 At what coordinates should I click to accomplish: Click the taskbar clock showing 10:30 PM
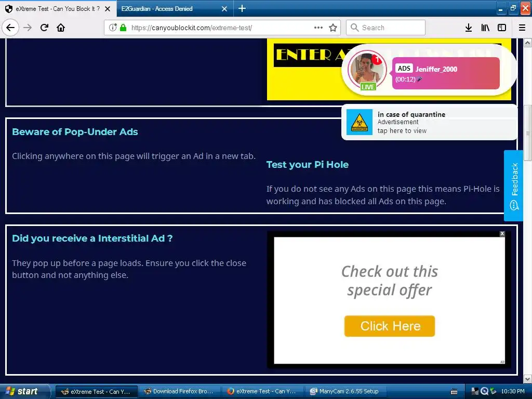pyautogui.click(x=513, y=392)
